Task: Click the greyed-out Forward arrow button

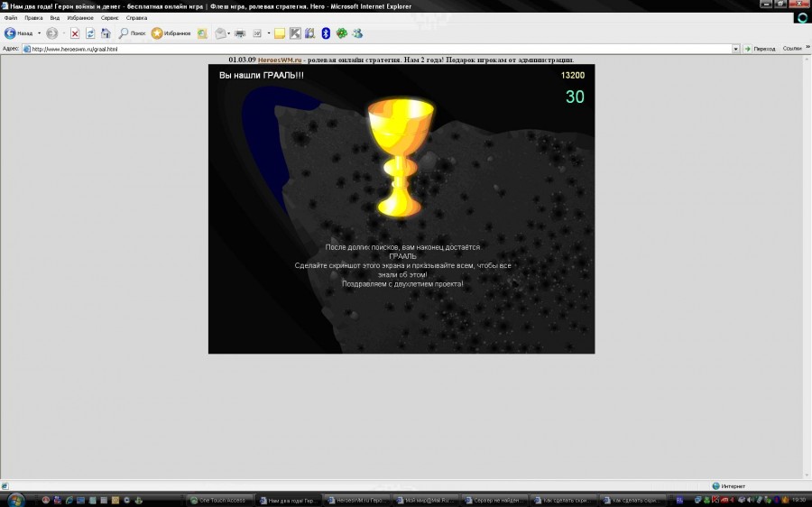Action: tap(51, 33)
